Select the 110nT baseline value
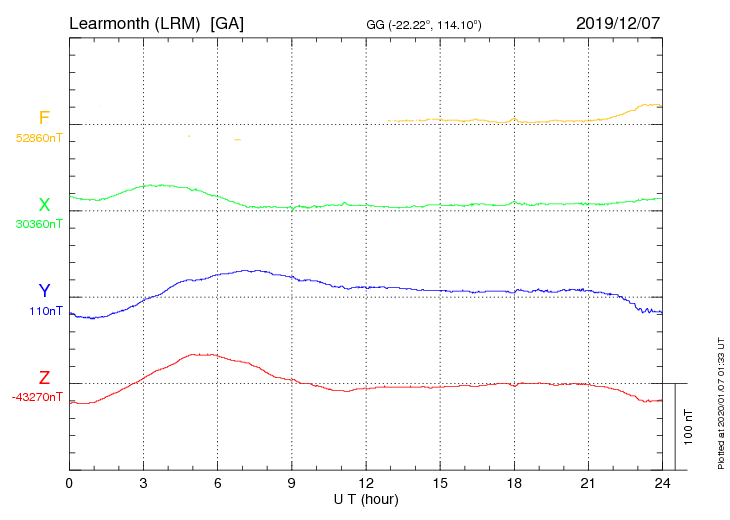Viewport: 730px width, 520px height. click(x=46, y=311)
